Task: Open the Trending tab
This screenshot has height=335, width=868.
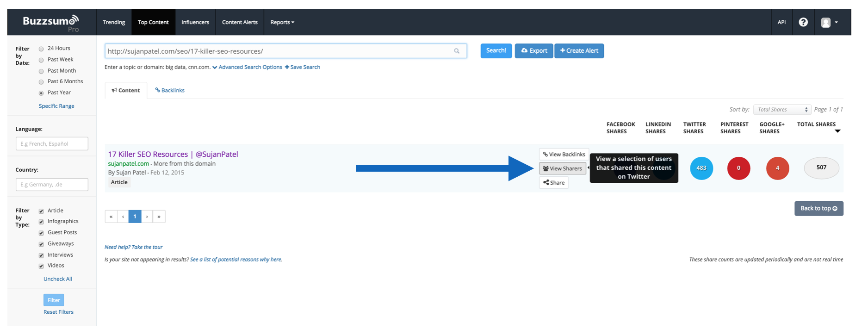Action: [x=114, y=22]
